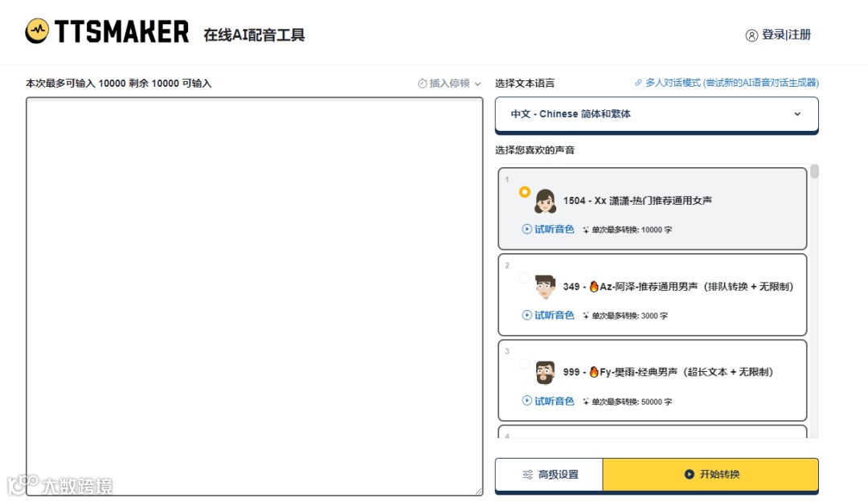Click the yellow 开始转换 start conversion button
This screenshot has width=868, height=502.
[710, 475]
